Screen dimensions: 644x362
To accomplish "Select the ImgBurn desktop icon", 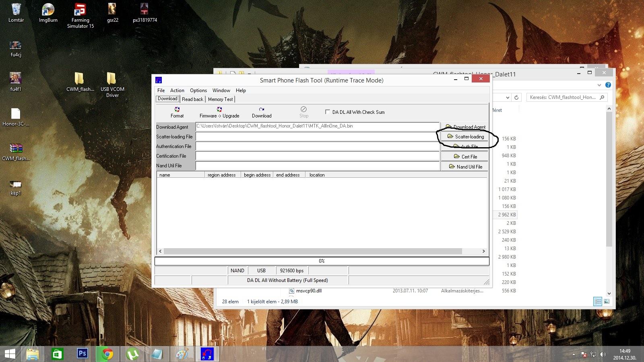I will (48, 13).
